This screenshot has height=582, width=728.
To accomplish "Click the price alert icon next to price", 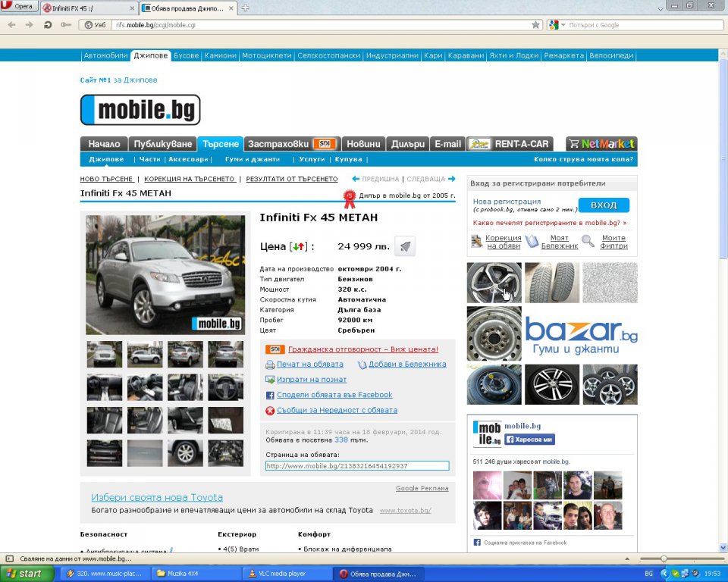I will [405, 246].
